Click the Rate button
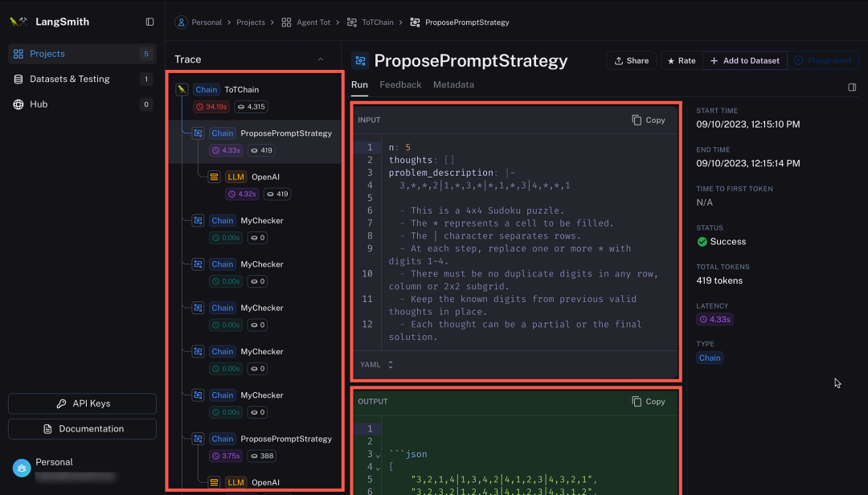The height and width of the screenshot is (495, 868). (x=682, y=61)
